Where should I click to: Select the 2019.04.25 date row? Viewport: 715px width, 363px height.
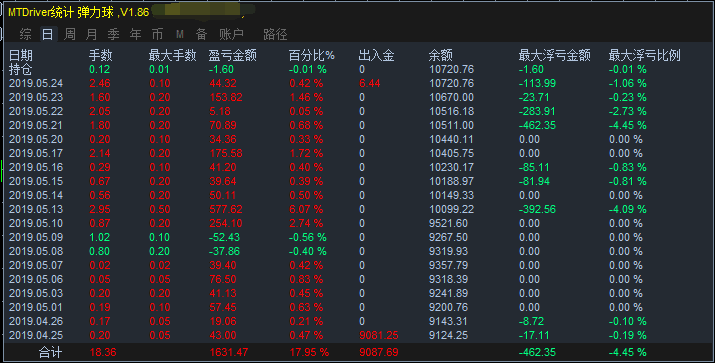tap(36, 335)
